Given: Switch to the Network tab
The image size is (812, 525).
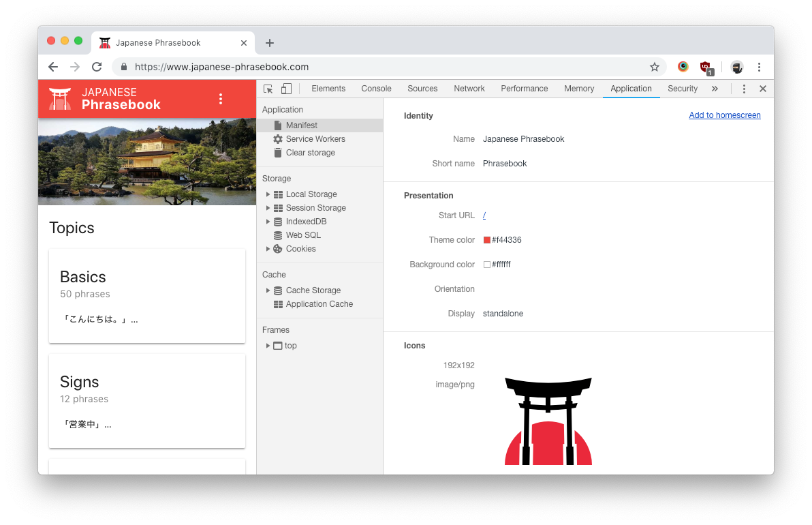Looking at the screenshot, I should pos(469,89).
